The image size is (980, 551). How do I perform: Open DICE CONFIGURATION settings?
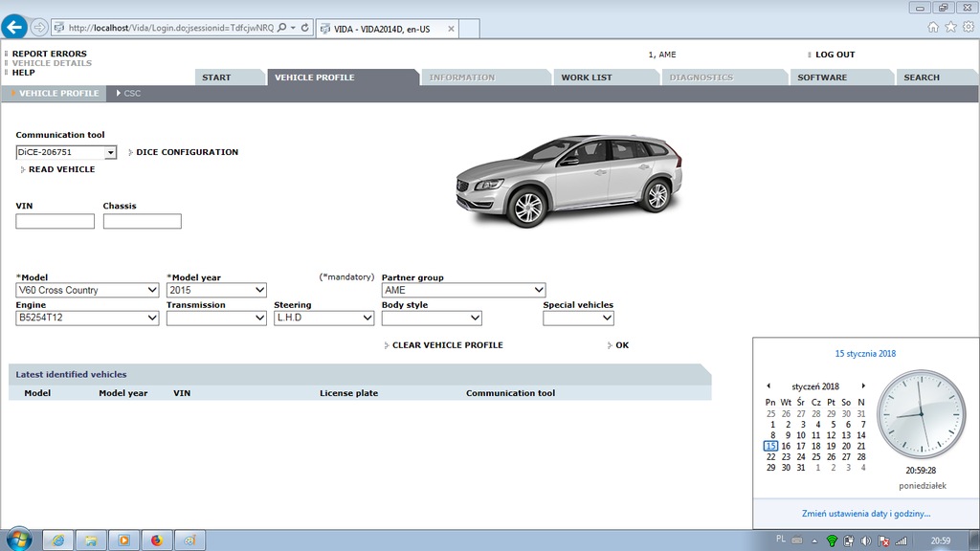[188, 151]
